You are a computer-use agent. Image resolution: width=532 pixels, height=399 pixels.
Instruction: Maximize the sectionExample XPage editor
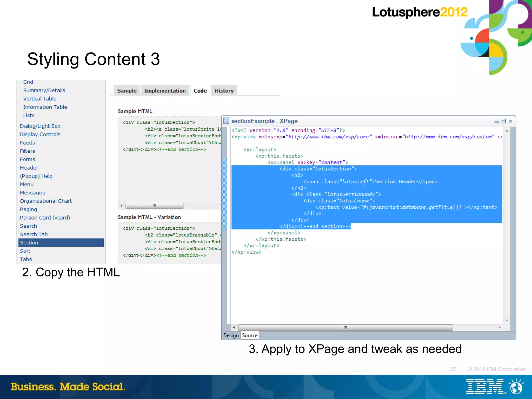(503, 121)
